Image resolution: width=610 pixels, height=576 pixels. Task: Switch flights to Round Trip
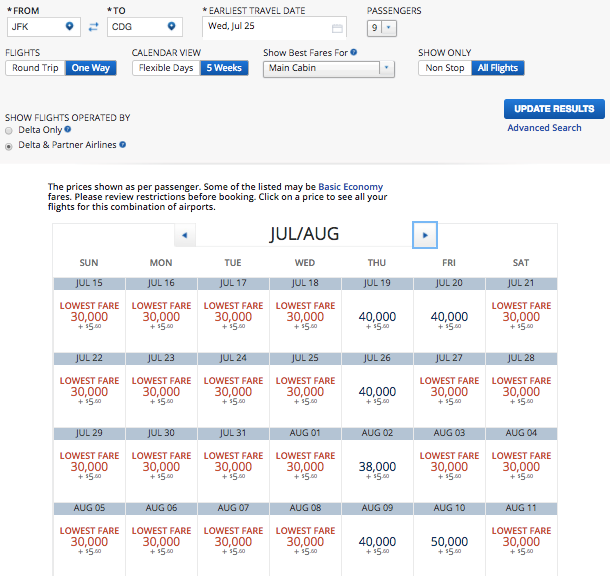point(35,68)
